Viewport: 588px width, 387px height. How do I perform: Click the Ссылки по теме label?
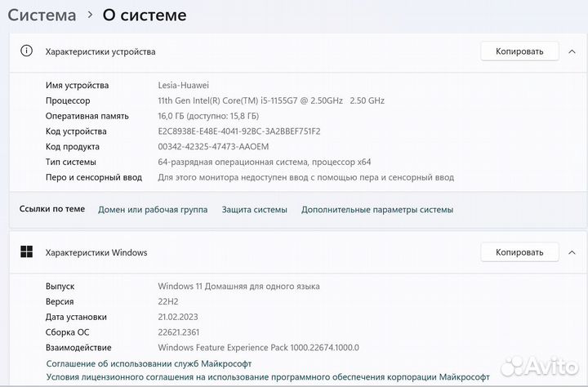52,209
